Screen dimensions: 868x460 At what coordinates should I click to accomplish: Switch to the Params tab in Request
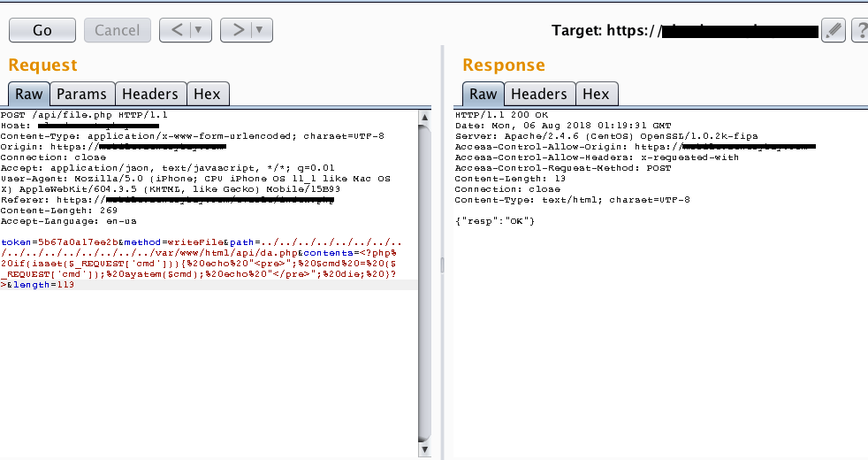click(x=81, y=94)
